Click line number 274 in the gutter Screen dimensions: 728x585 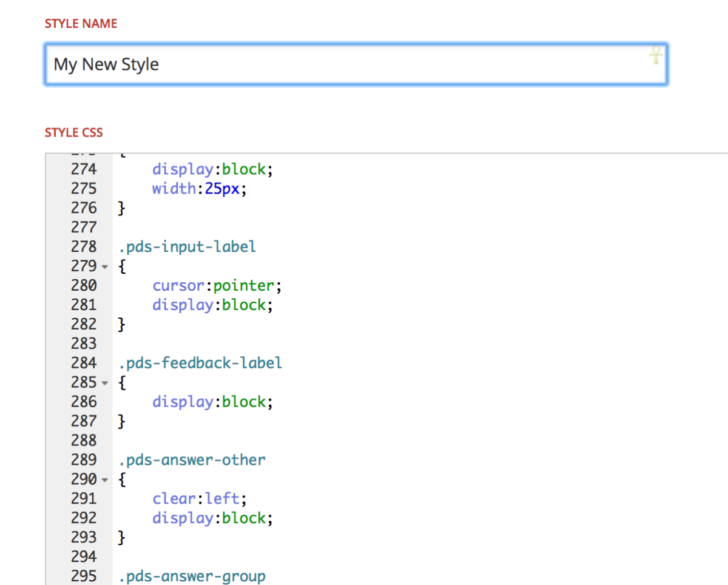pyautogui.click(x=84, y=169)
